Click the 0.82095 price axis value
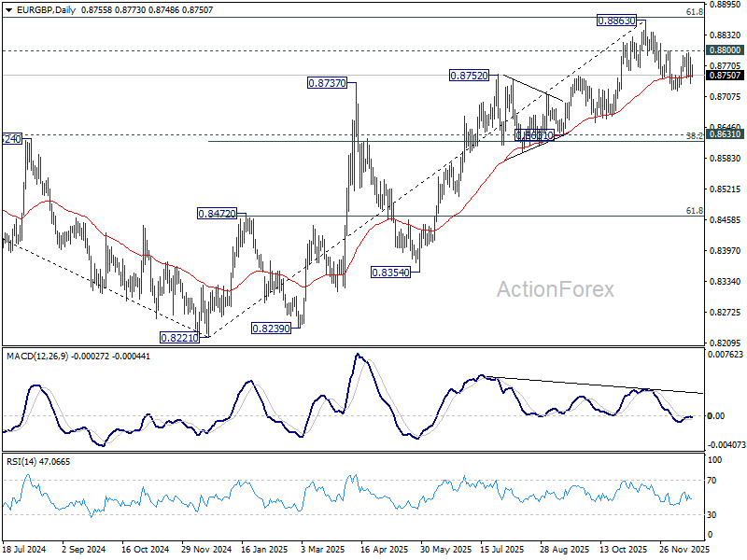Viewport: 747px width, 560px height. coord(725,343)
